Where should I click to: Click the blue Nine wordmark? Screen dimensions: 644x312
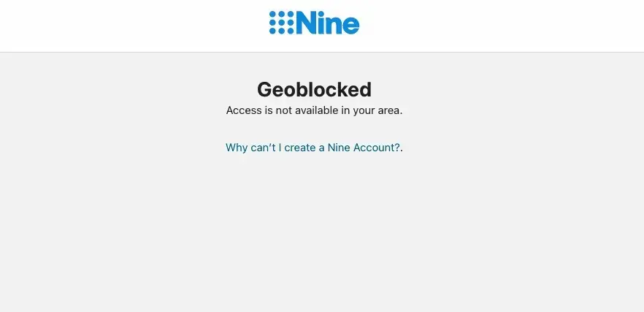pyautogui.click(x=327, y=23)
